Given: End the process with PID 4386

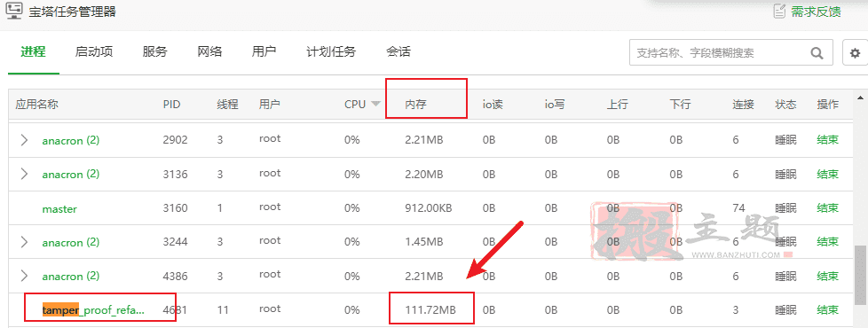Looking at the screenshot, I should [x=827, y=276].
